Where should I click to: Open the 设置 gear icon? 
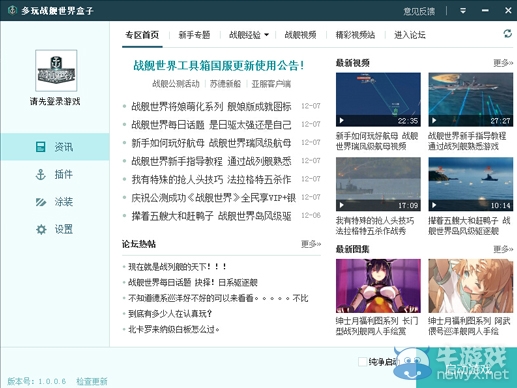[41, 229]
